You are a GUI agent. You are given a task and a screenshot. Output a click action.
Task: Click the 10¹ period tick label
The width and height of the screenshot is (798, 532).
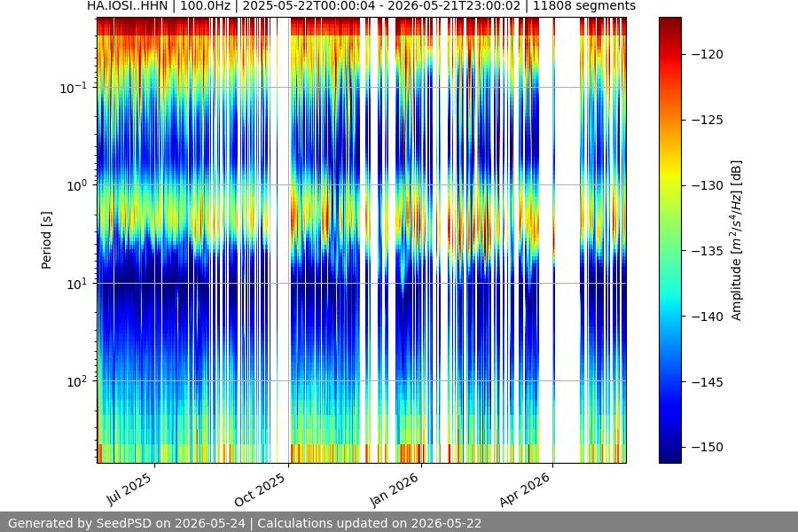(x=77, y=284)
